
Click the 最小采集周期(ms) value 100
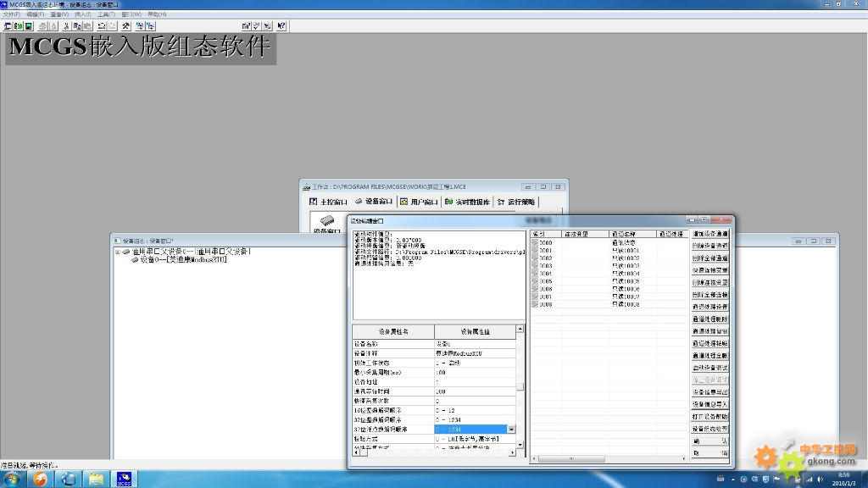[476, 373]
